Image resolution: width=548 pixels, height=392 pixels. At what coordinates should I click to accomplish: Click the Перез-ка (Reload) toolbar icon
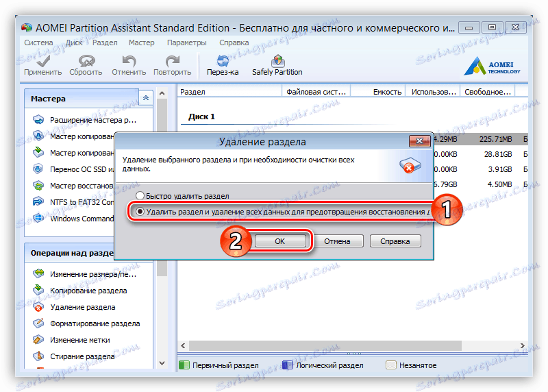pos(223,61)
